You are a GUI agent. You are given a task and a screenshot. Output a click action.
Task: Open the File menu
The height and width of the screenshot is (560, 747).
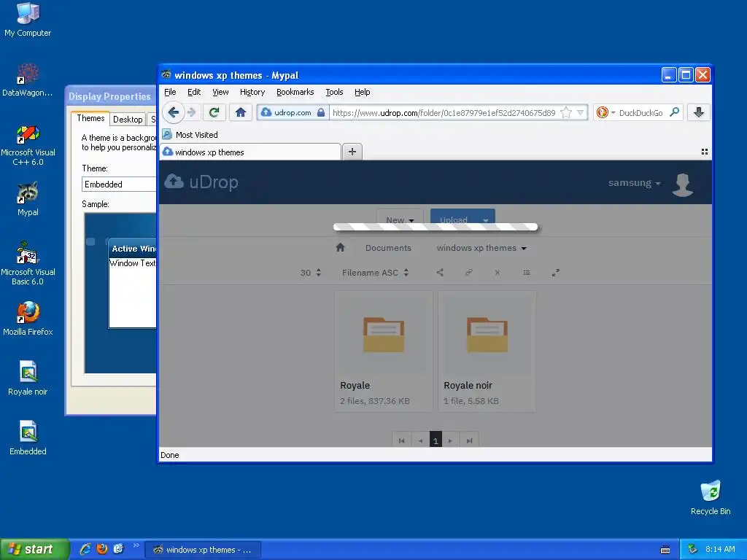pyautogui.click(x=170, y=92)
